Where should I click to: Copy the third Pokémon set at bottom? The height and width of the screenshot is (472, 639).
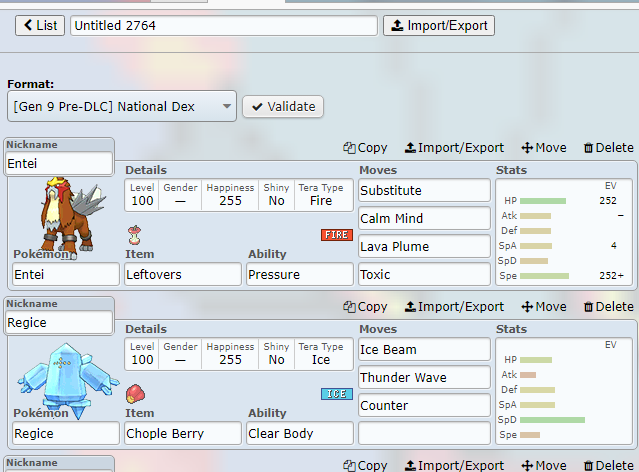pos(365,465)
